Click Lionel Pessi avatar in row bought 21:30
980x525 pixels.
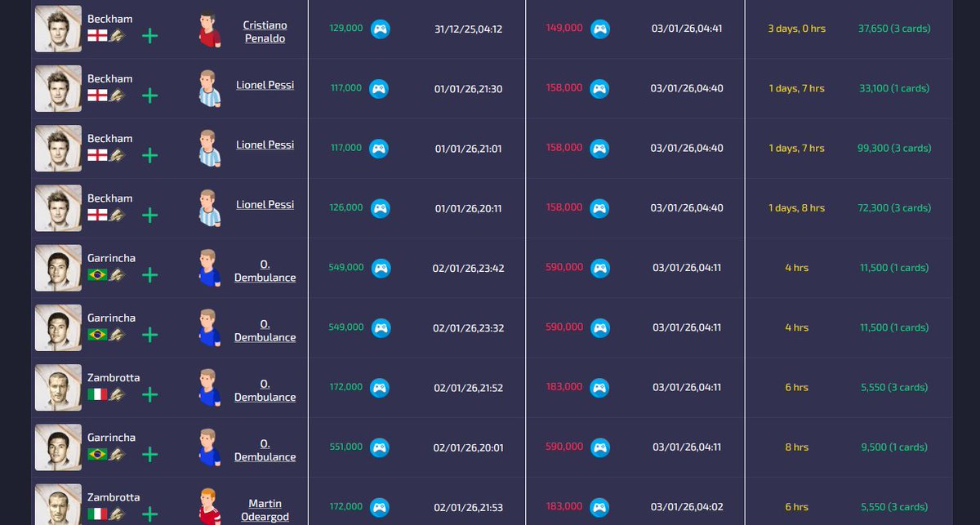pos(210,88)
